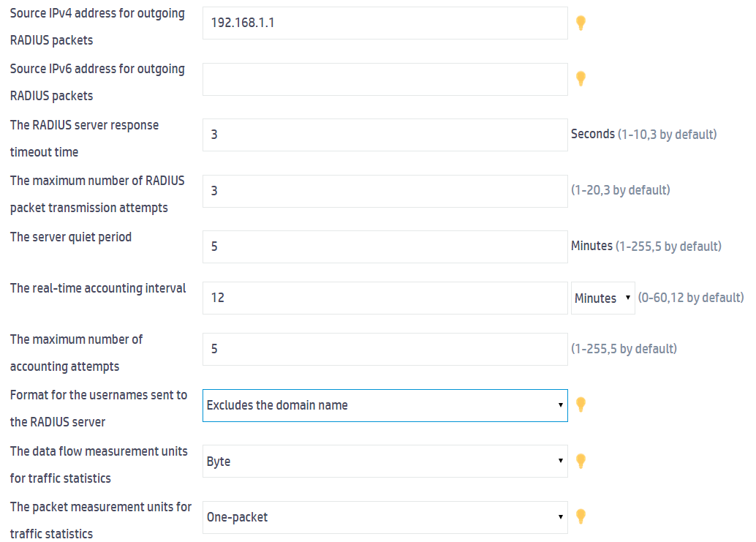Expand the One-packet measurement units dropdown
756x542 pixels.
click(385, 517)
